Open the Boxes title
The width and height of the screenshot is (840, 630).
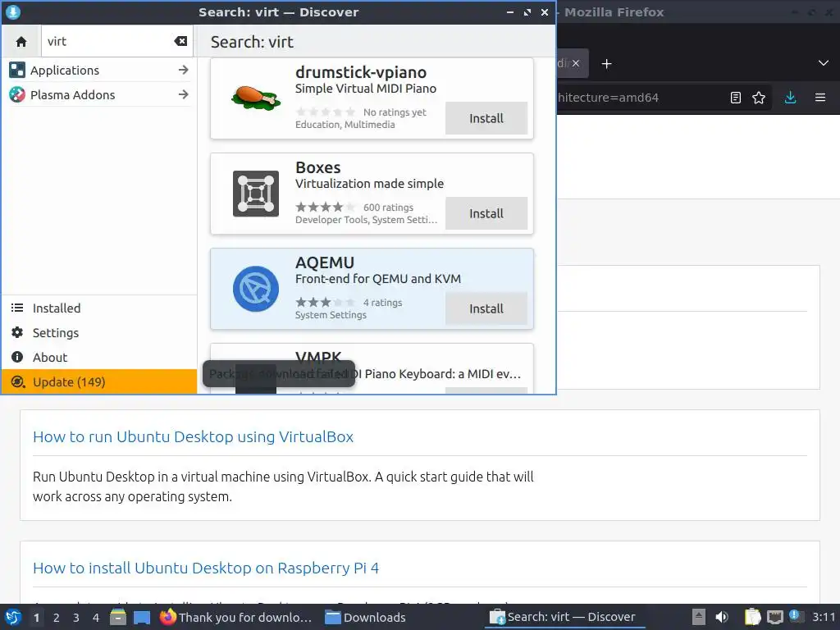[x=317, y=167]
